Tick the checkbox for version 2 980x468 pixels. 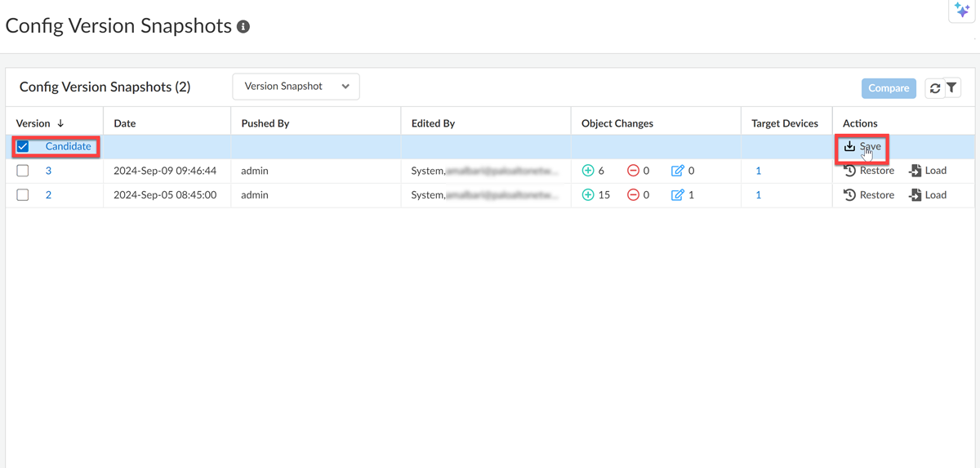(x=23, y=195)
